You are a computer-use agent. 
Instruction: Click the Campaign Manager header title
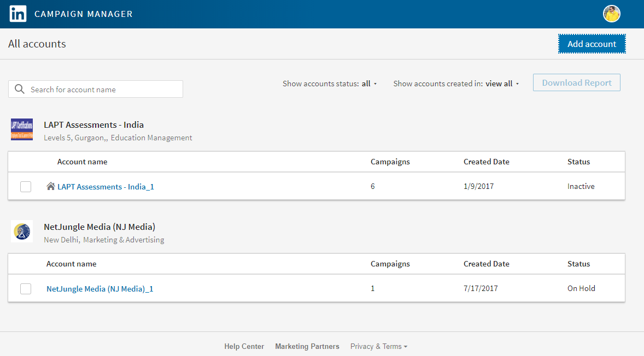point(84,14)
